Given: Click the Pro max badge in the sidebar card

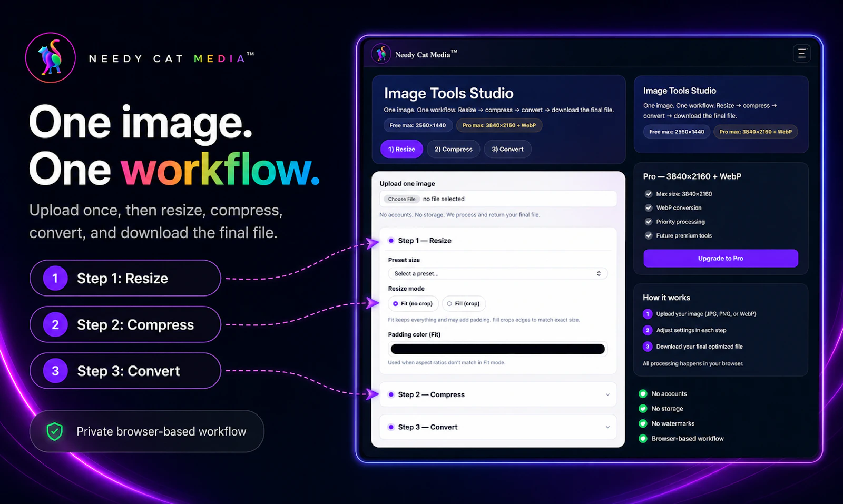Looking at the screenshot, I should tap(756, 132).
